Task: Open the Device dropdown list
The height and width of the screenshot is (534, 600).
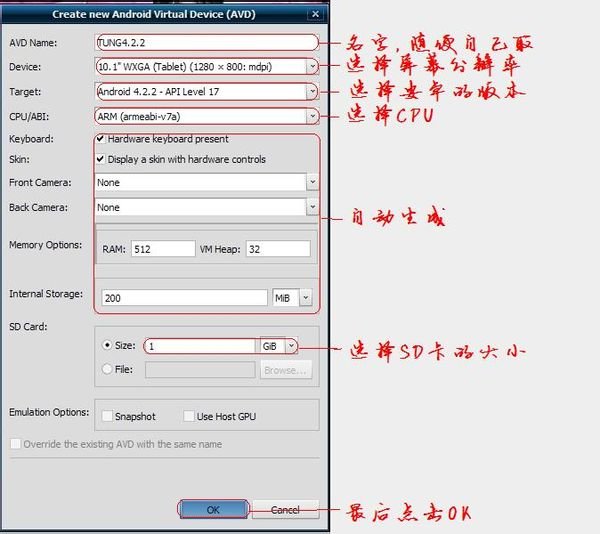Action: (312, 66)
